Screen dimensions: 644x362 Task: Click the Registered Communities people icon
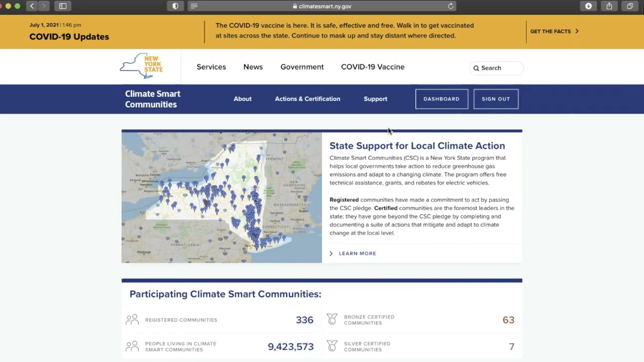point(132,320)
